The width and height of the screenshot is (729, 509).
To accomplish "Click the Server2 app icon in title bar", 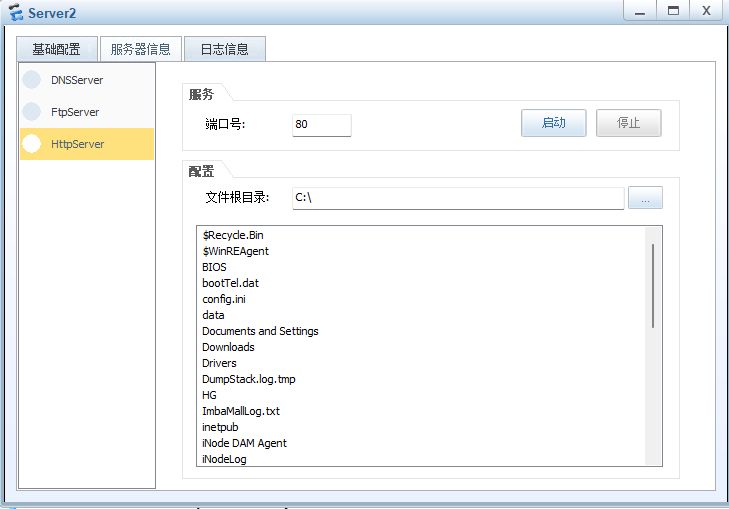I will click(15, 13).
